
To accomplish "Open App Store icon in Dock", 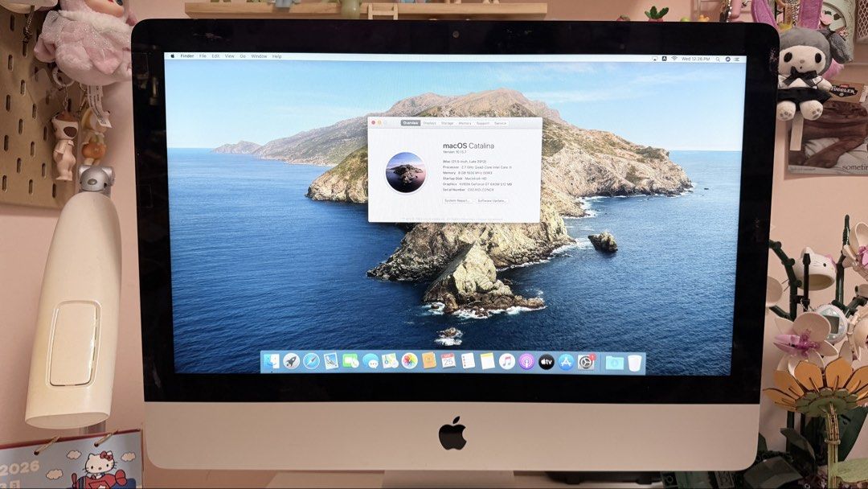I will click(x=566, y=362).
